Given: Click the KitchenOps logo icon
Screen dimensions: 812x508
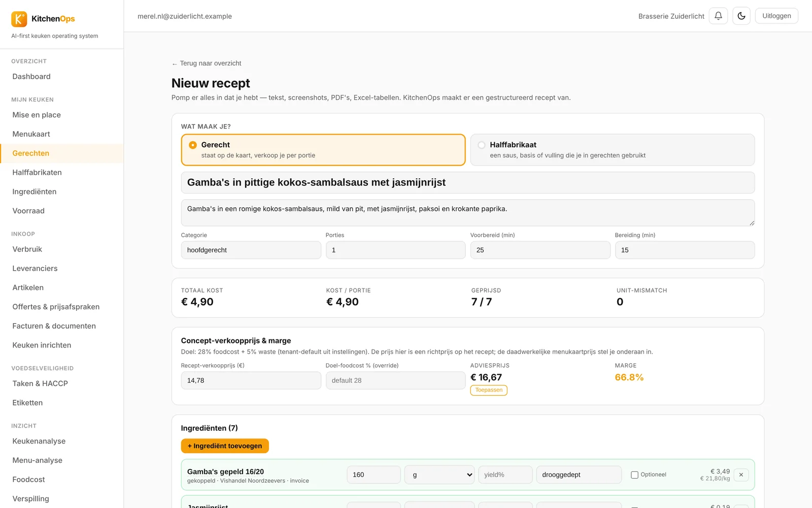Looking at the screenshot, I should 19,19.
